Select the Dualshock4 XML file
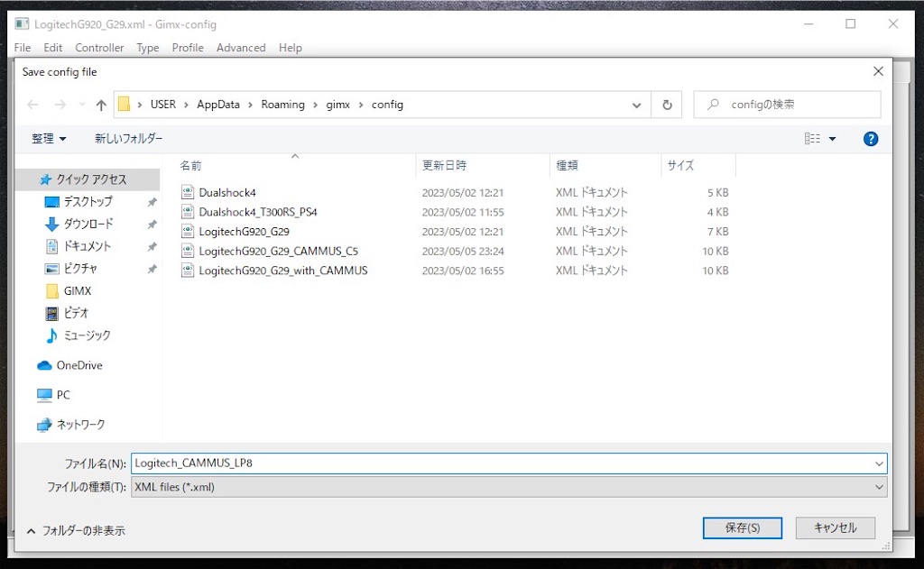Image resolution: width=924 pixels, height=569 pixels. (227, 193)
